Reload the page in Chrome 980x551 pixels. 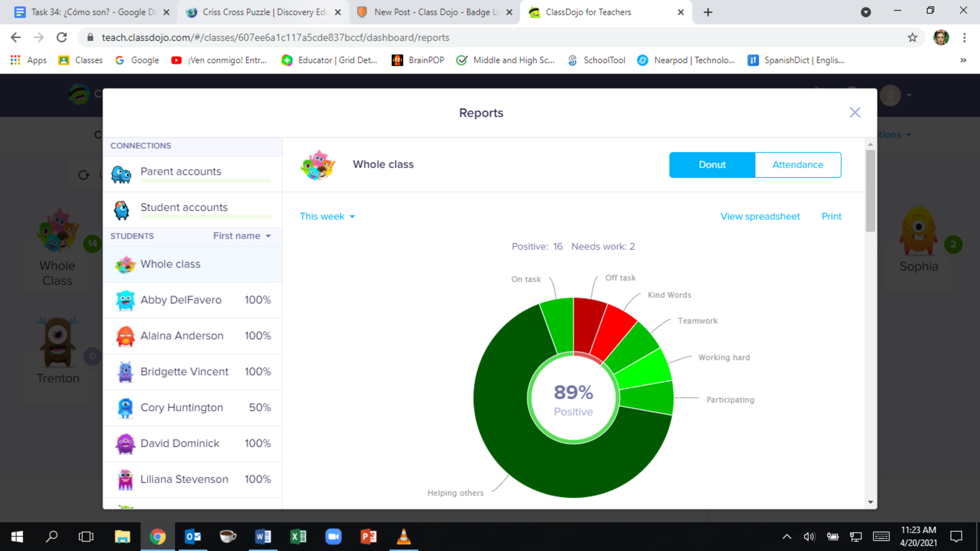[x=62, y=37]
